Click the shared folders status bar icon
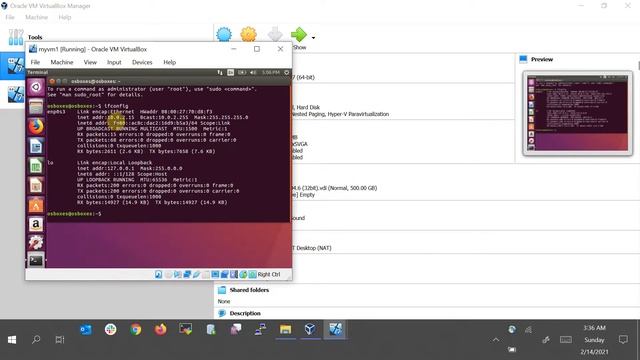This screenshot has width=640, height=360. [206, 274]
